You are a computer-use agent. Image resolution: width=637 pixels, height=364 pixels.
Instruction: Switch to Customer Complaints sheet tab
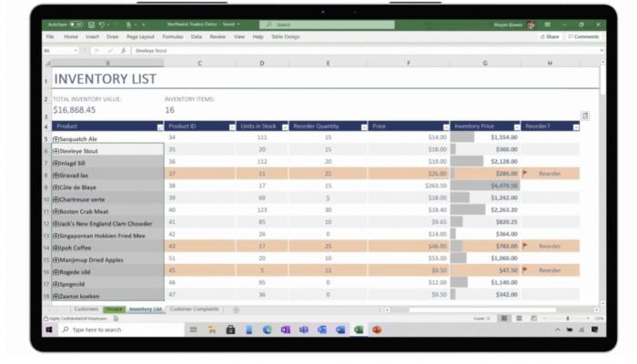[x=194, y=309]
